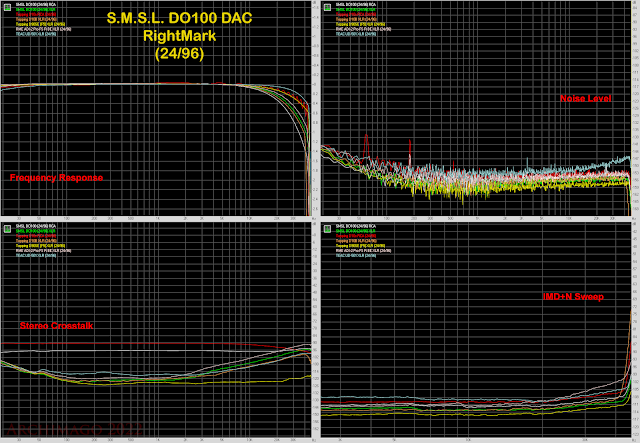Click red Topping RCA legend entry in Frequency Response panel
The width and height of the screenshot is (640, 443).
tap(36, 14)
